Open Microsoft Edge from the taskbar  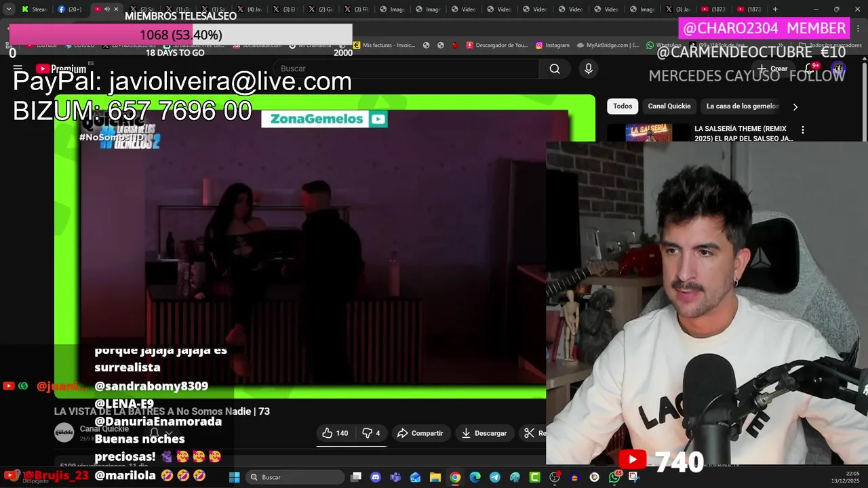(475, 477)
